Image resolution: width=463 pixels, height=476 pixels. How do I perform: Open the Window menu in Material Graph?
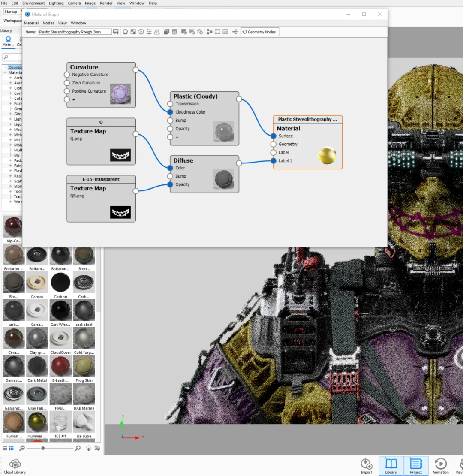pos(78,23)
